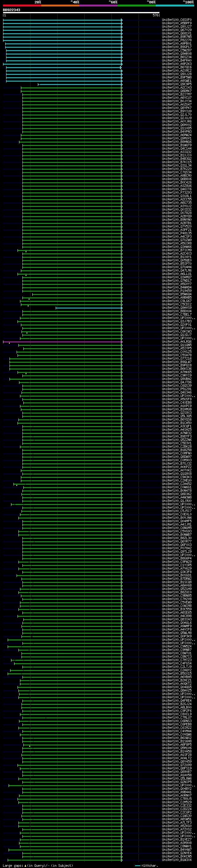The image size is (197, 868).
Task: Select label UniRef100_P51291
Action: coord(177,389)
